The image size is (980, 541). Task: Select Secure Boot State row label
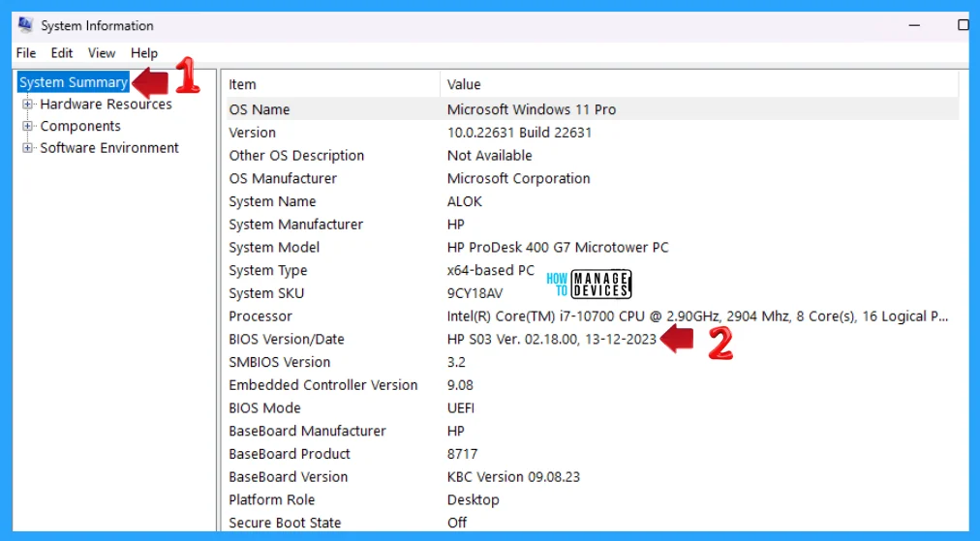[285, 523]
